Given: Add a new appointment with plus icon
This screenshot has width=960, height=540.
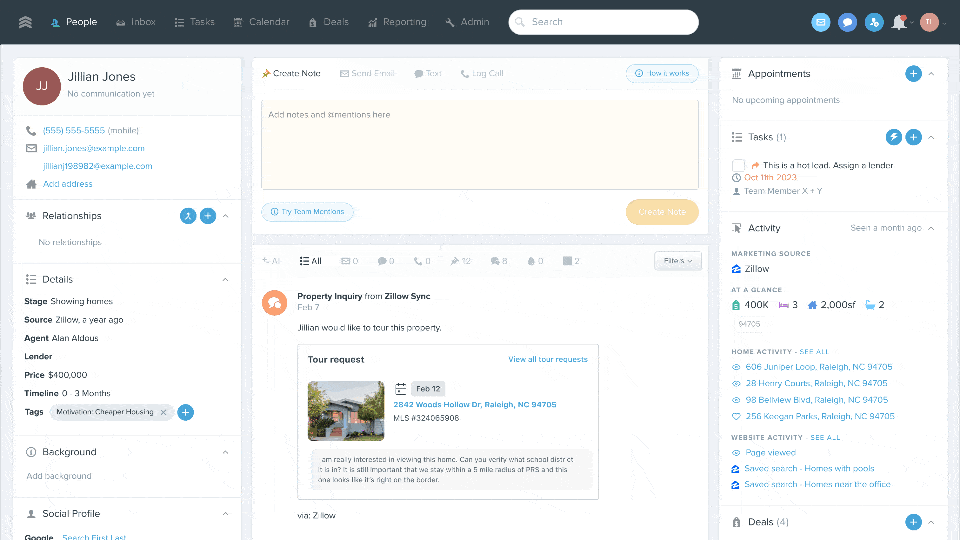Looking at the screenshot, I should (913, 74).
